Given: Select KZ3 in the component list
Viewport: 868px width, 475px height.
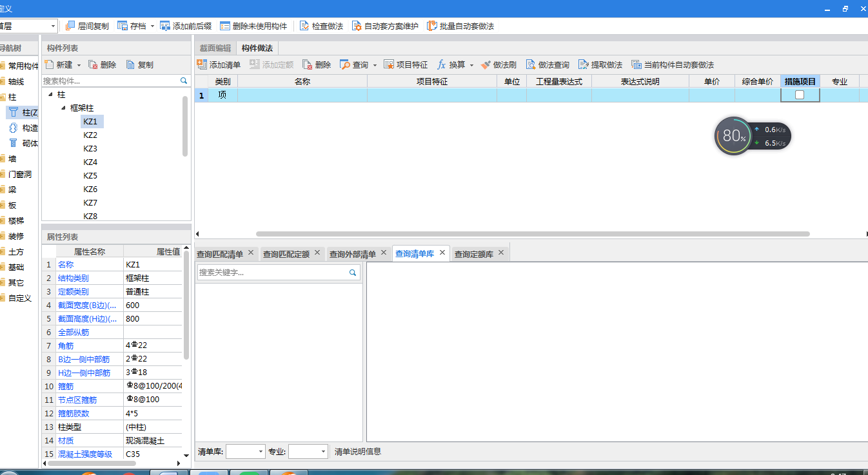Looking at the screenshot, I should pos(90,148).
